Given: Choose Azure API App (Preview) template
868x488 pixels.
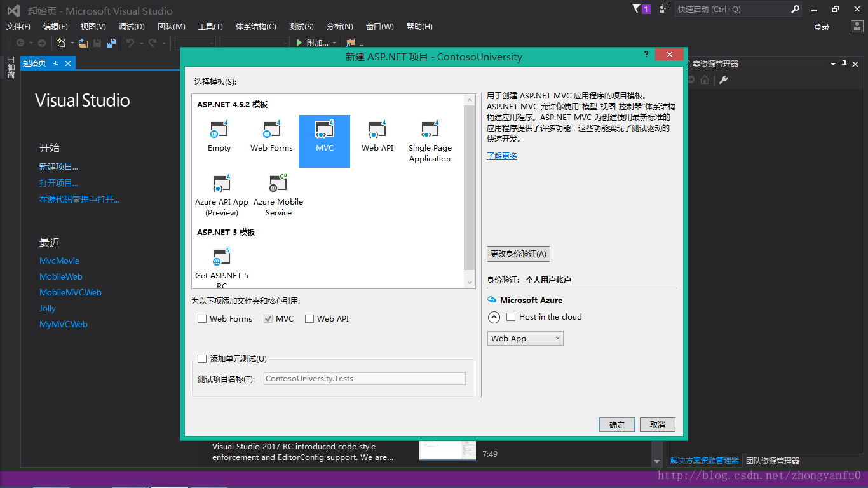Looking at the screenshot, I should pos(222,196).
